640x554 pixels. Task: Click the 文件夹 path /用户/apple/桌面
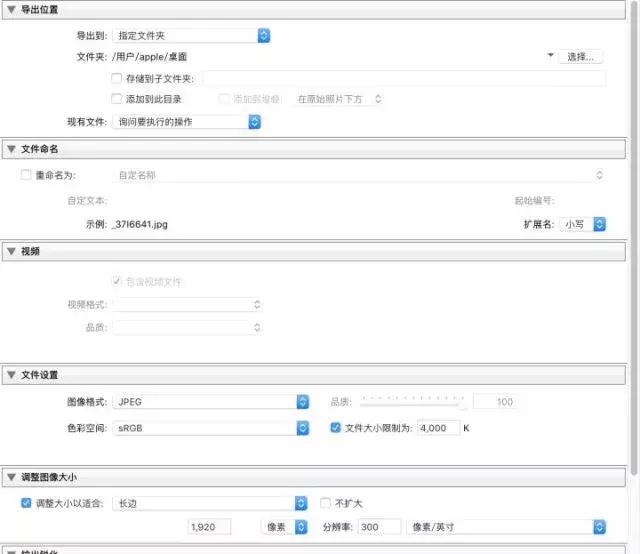point(149,57)
